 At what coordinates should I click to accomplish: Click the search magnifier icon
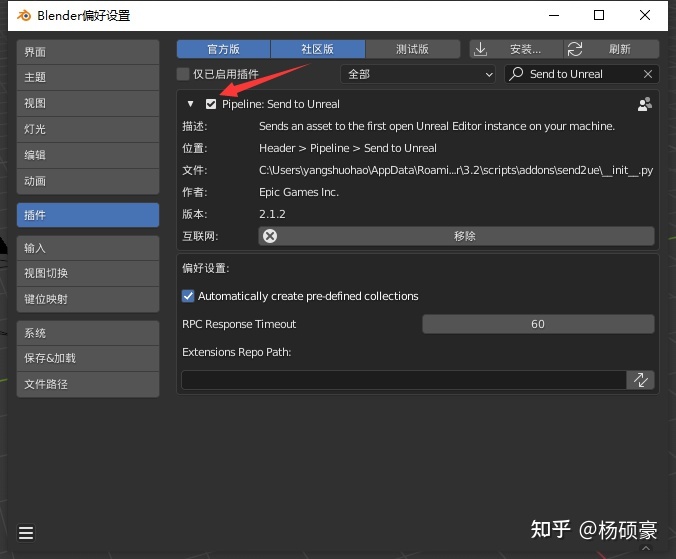pos(516,74)
